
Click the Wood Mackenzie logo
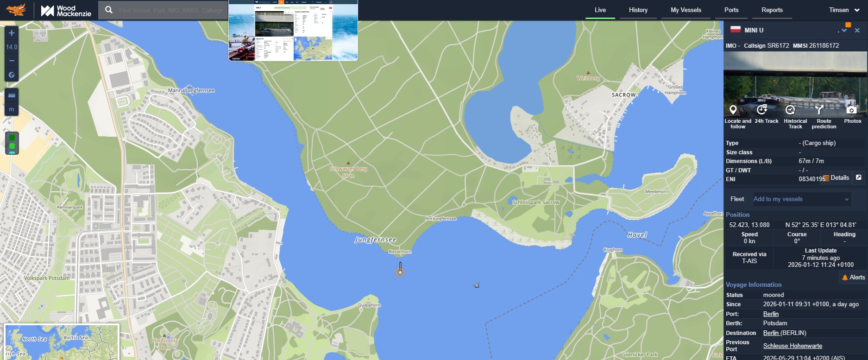click(x=66, y=11)
